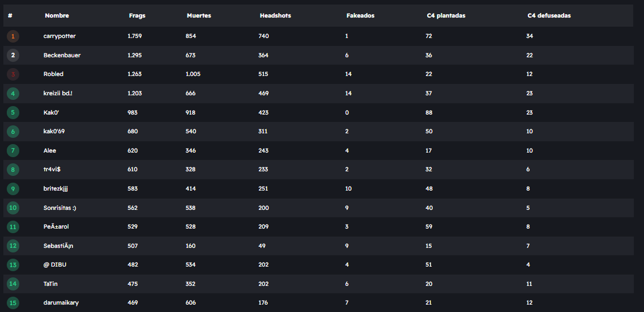Sort by the Muertes column header
Screen dimensions: 644x312
[x=199, y=16]
